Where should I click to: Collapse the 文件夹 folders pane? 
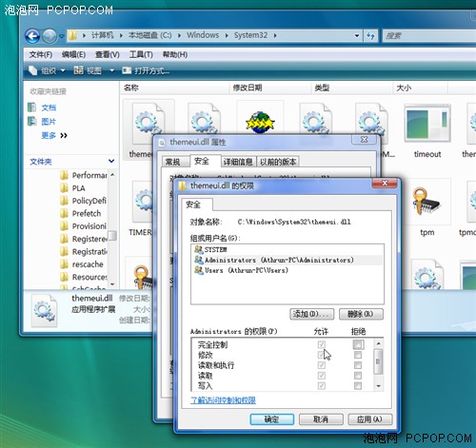pos(111,161)
